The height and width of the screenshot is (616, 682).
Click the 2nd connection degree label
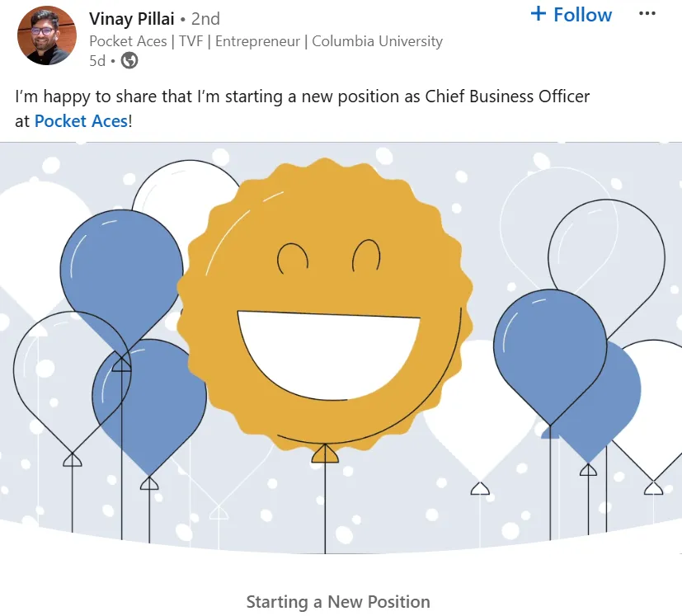pos(205,19)
